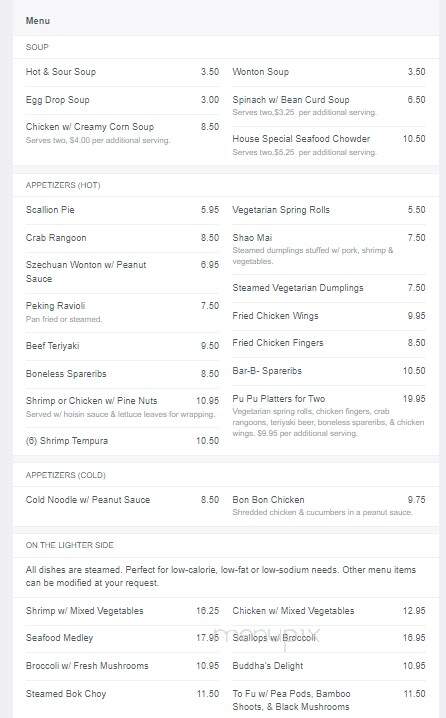Click the APPETIZERS (HOT) section header
This screenshot has height=718, width=446.
pos(63,185)
